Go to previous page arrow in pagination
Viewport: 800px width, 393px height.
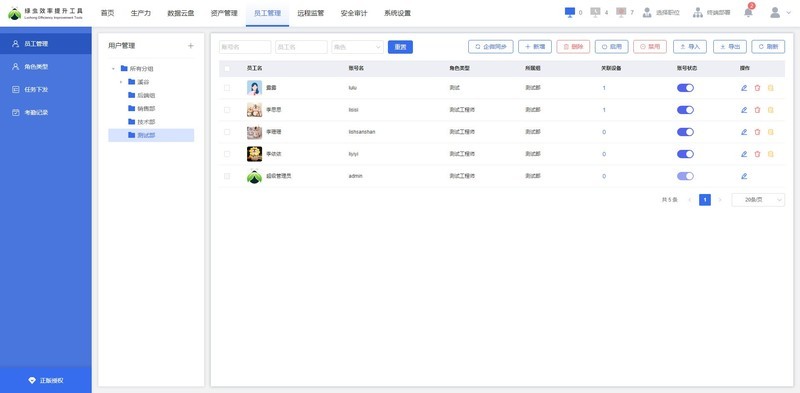690,200
